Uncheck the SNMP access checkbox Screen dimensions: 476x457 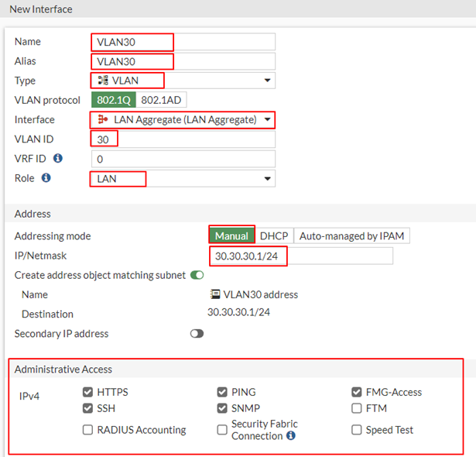(222, 408)
